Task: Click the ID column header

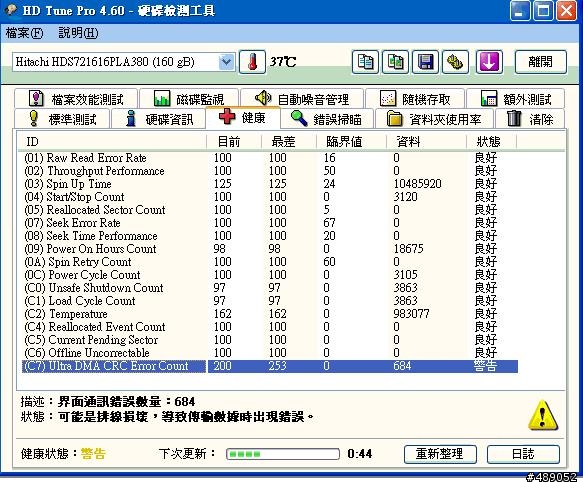Action: click(x=113, y=142)
